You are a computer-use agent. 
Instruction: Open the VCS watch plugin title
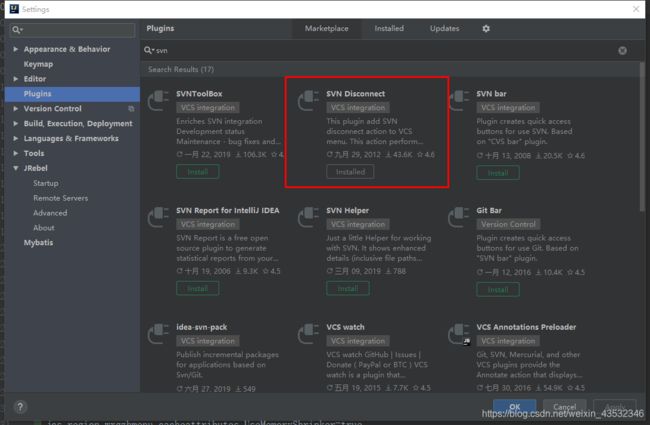(x=345, y=327)
